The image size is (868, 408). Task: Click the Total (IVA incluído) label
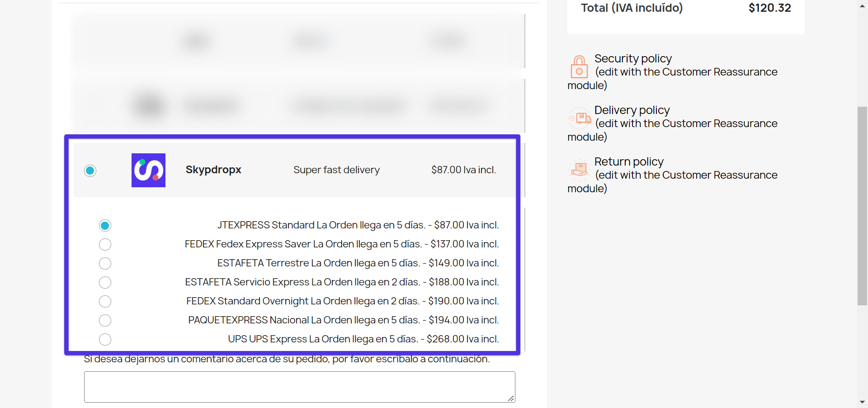632,8
